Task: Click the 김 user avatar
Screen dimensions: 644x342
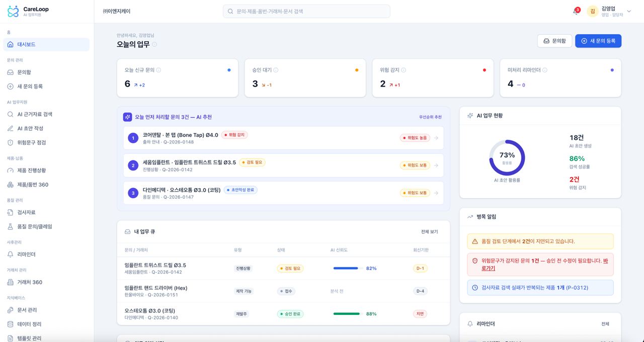Action: (x=593, y=11)
